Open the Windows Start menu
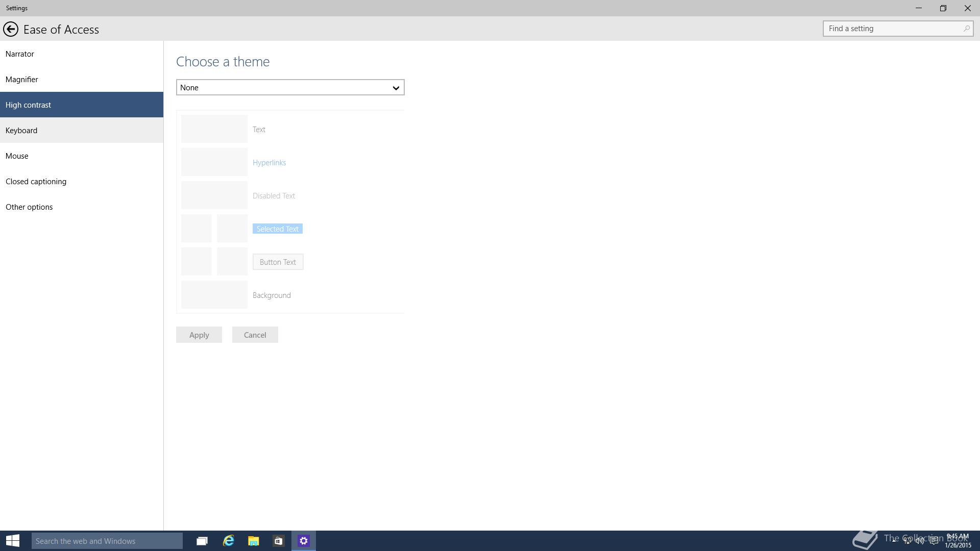The image size is (980, 551). [x=13, y=541]
